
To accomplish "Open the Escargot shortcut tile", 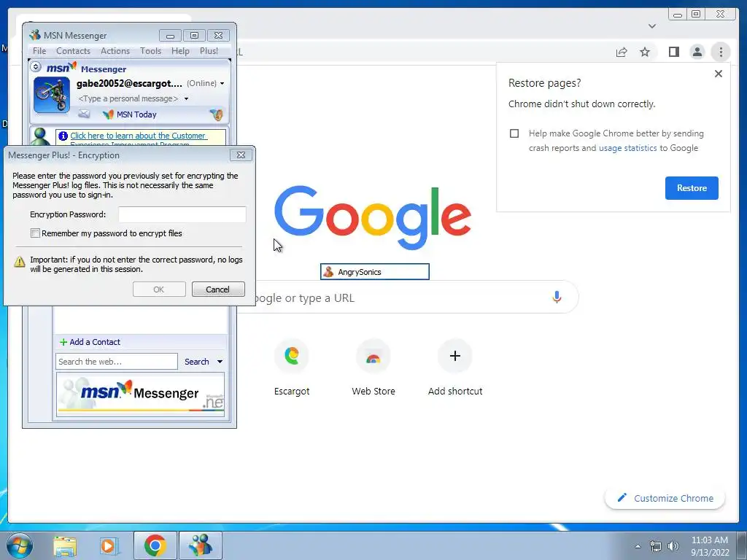I will tap(292, 367).
